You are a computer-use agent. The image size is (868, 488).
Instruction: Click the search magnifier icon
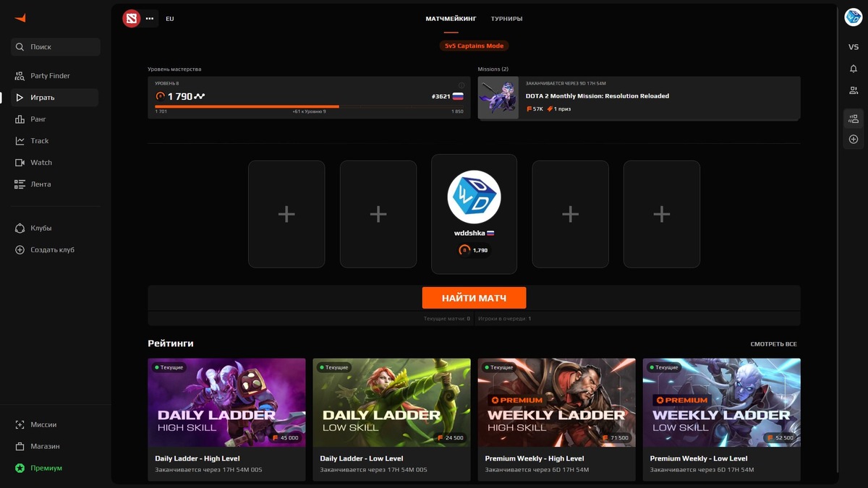[x=20, y=47]
